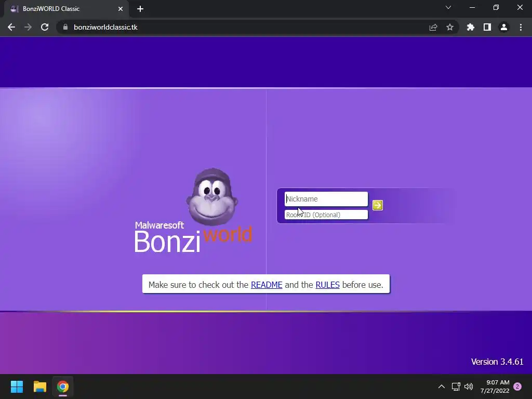Open the README link
This screenshot has height=399, width=532.
click(267, 285)
